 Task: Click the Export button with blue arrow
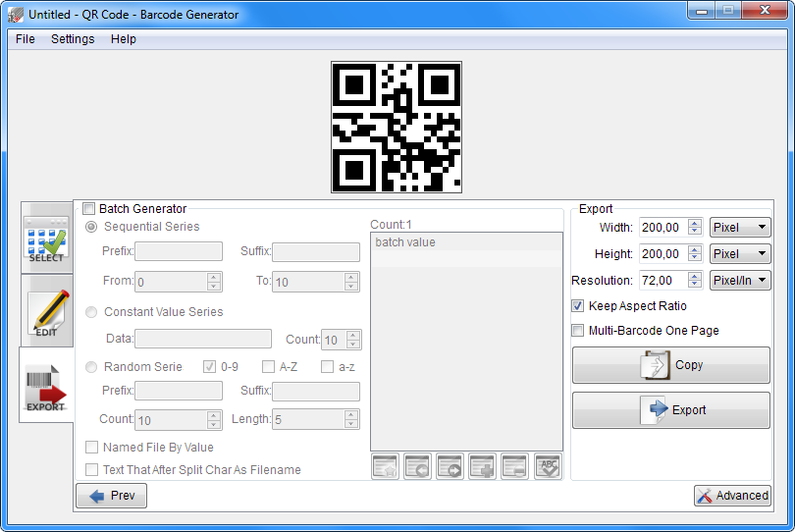pos(671,409)
